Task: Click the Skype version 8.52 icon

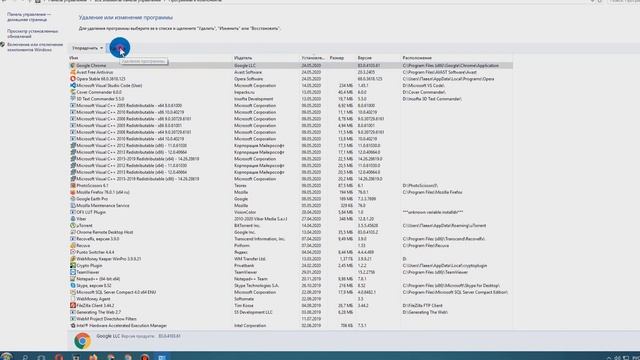Action: pyautogui.click(x=73, y=286)
